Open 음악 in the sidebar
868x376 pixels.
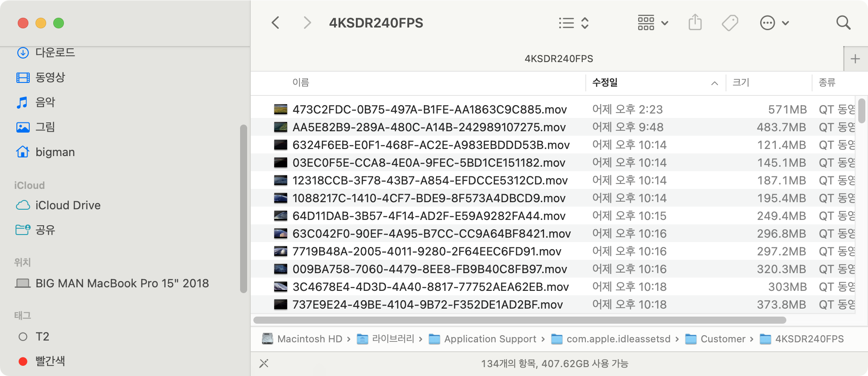point(45,102)
